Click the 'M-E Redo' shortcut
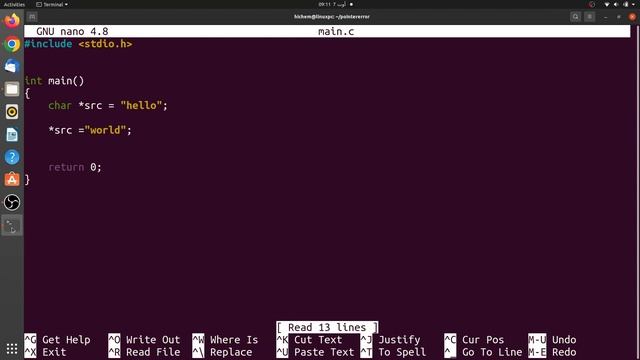This screenshot has width=640, height=360. (x=552, y=352)
